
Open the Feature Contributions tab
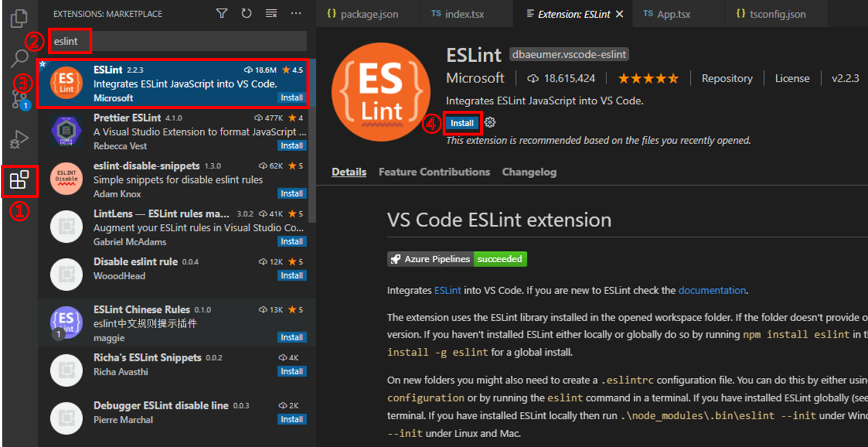[434, 172]
